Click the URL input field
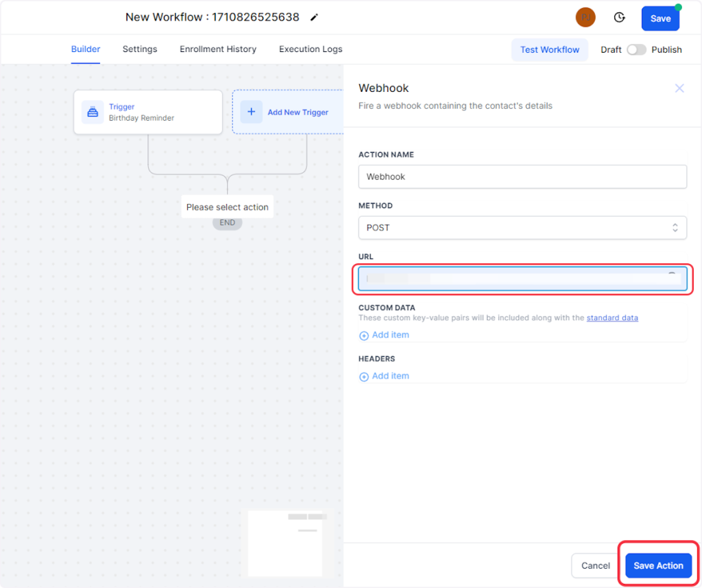 coord(522,279)
